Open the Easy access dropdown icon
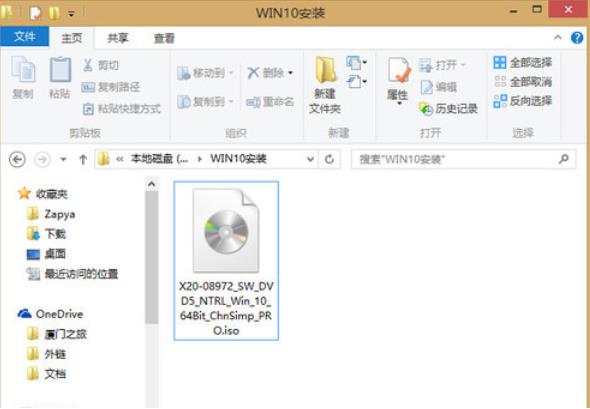The width and height of the screenshot is (590, 409). click(356, 81)
